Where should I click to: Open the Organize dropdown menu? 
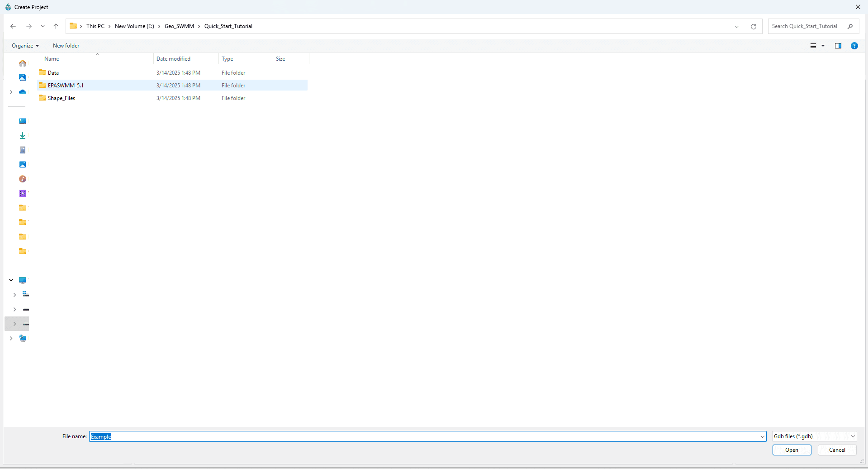25,46
